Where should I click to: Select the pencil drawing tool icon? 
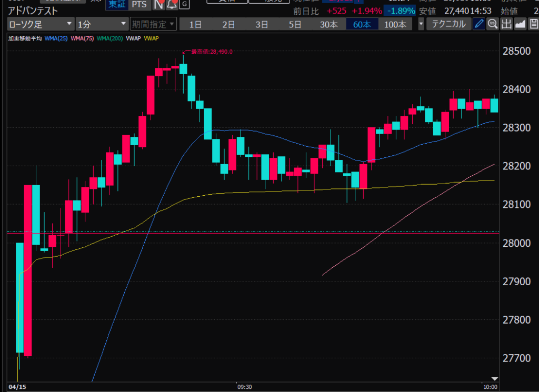coord(478,24)
